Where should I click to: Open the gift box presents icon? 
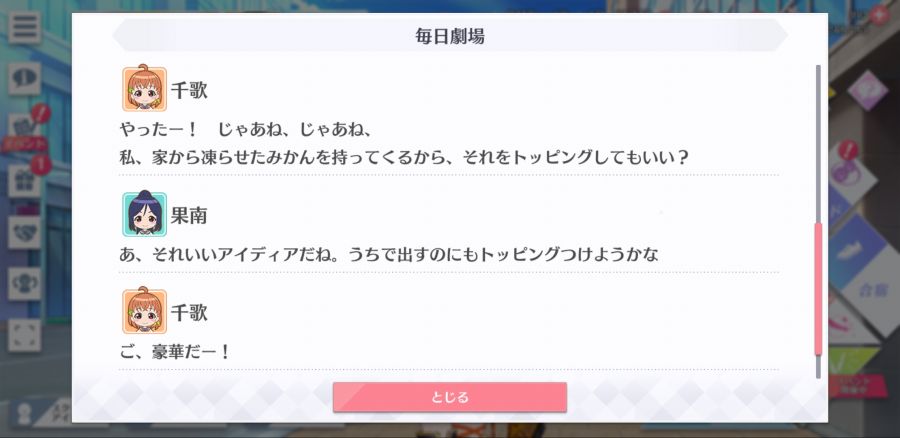click(x=24, y=181)
